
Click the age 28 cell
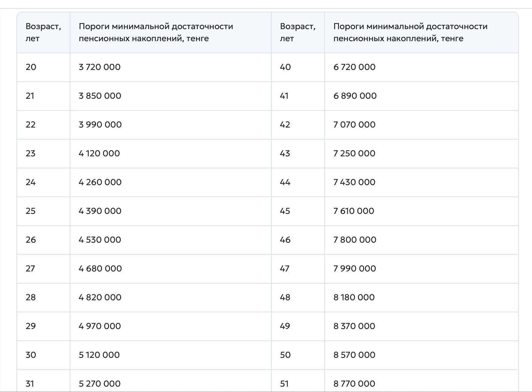tap(30, 297)
